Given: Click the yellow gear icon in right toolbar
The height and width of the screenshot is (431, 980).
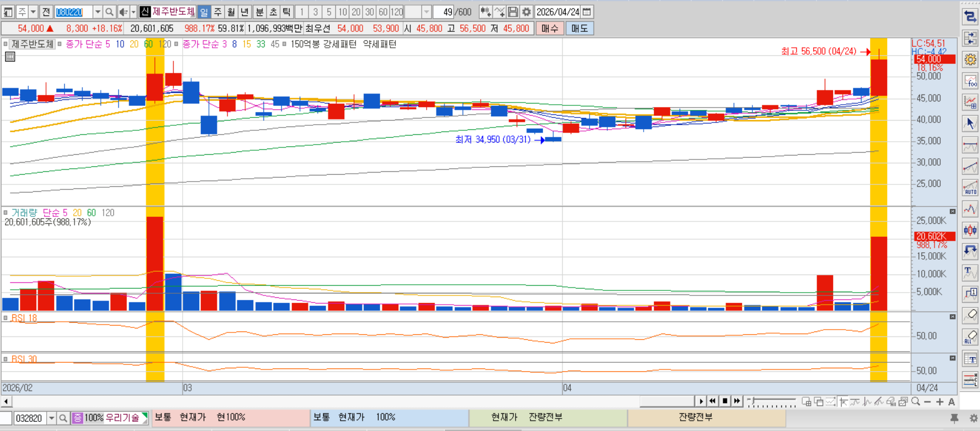Looking at the screenshot, I should tap(970, 59).
